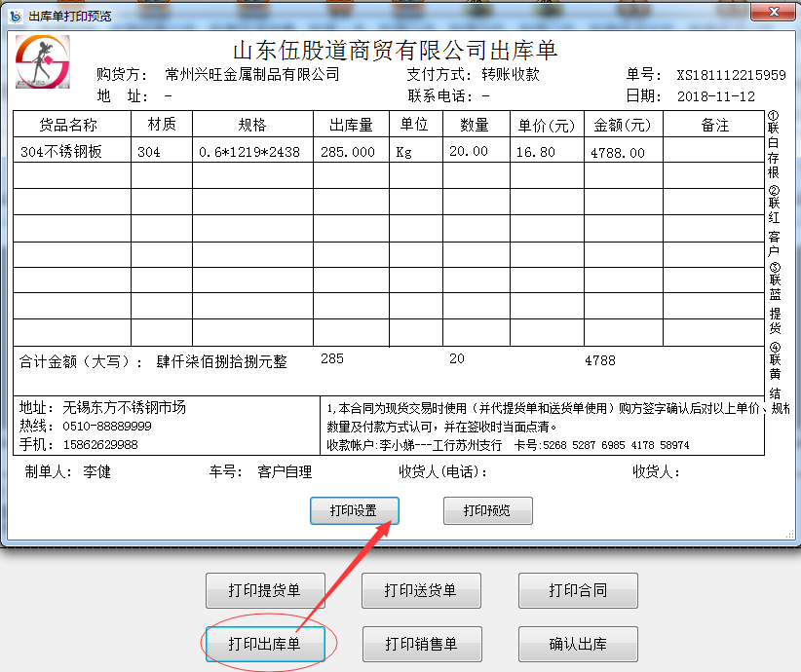The image size is (801, 672).
Task: Click total amount 4788 in summary row
Action: click(x=599, y=360)
